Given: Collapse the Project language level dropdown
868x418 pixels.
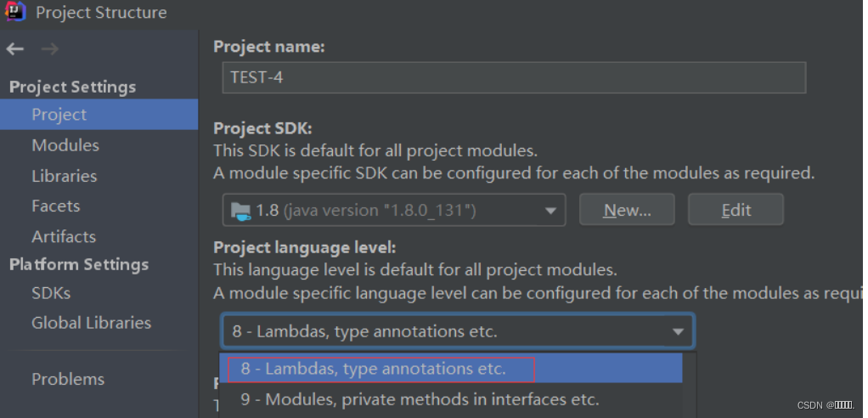Looking at the screenshot, I should tap(678, 331).
